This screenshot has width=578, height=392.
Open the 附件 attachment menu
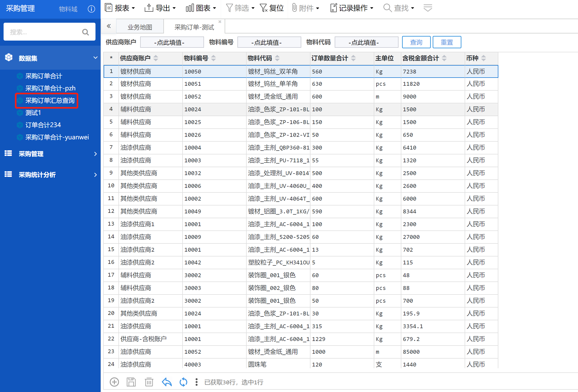click(305, 8)
